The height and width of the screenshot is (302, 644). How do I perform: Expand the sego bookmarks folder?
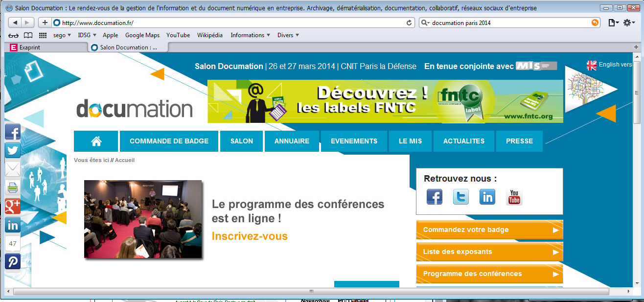pos(62,35)
